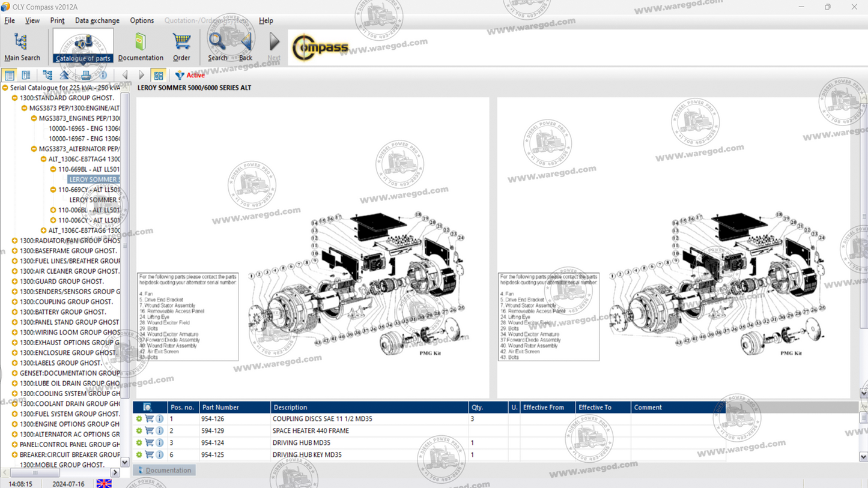The image size is (868, 488).
Task: Click the Compass logo
Action: point(320,47)
